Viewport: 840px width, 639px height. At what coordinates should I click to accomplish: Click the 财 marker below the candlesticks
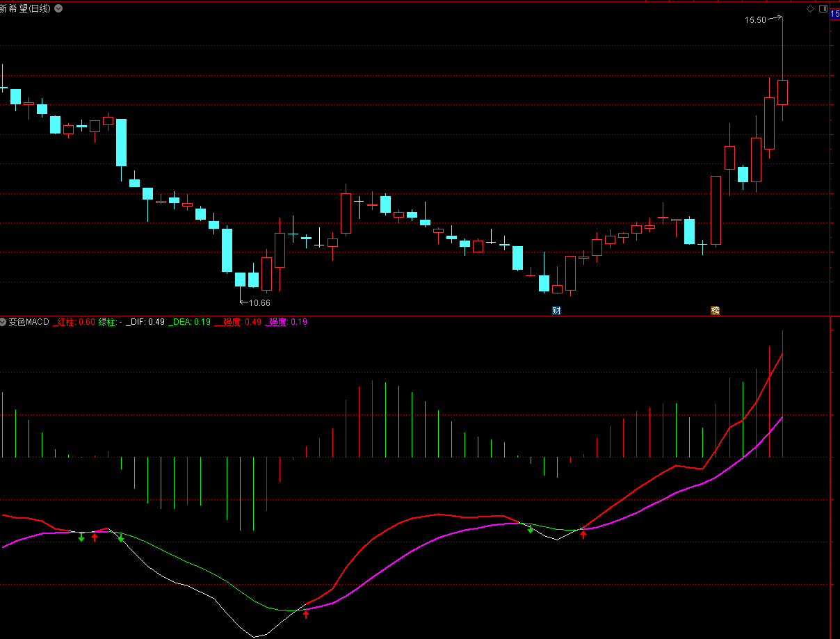coord(556,310)
